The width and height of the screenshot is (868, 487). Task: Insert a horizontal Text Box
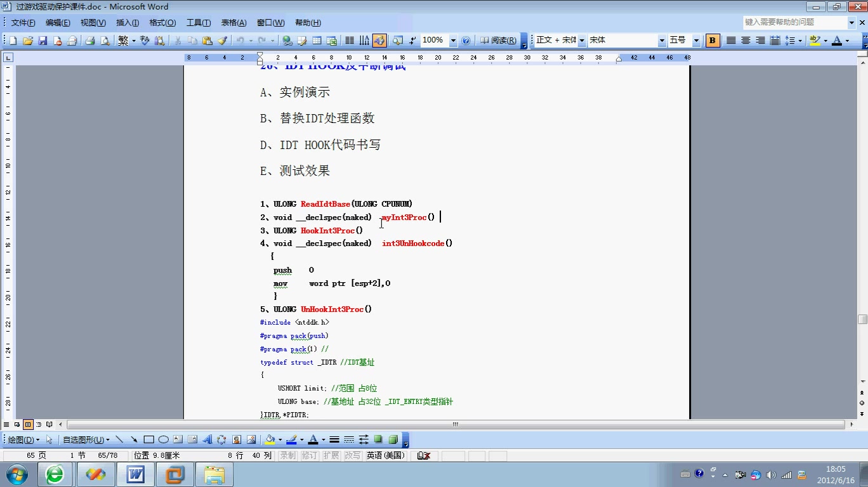(178, 439)
